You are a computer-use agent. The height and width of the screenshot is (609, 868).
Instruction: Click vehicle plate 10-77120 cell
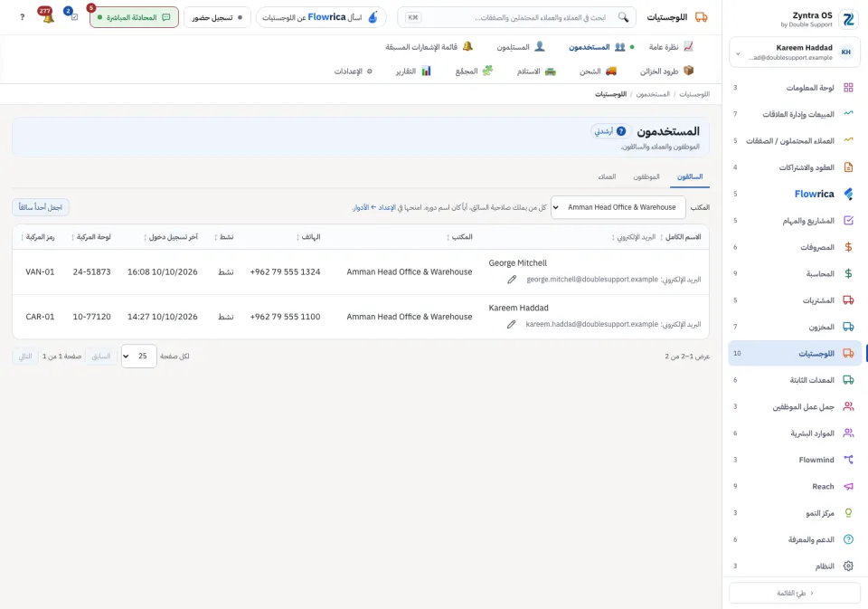point(91,317)
